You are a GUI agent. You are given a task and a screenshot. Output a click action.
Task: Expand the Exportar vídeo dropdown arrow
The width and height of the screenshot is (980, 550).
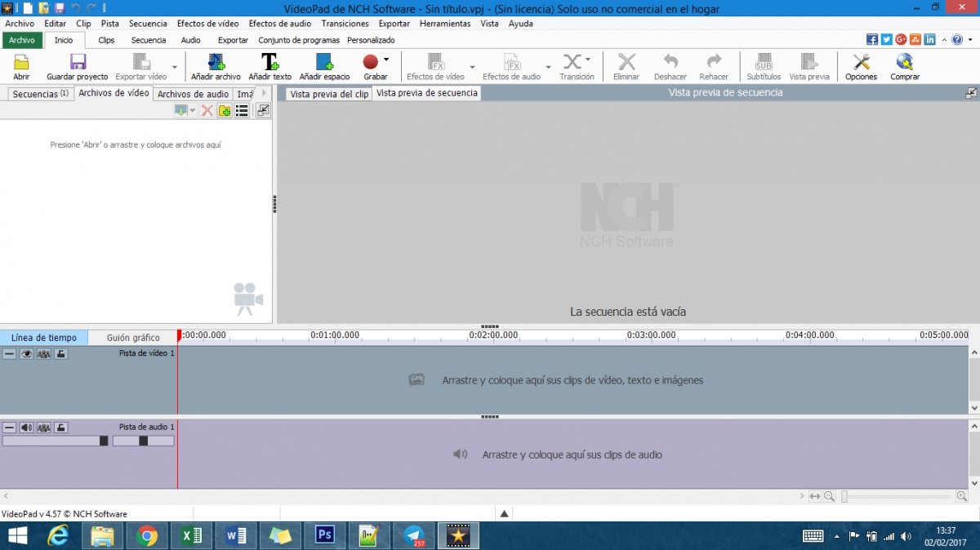[174, 68]
